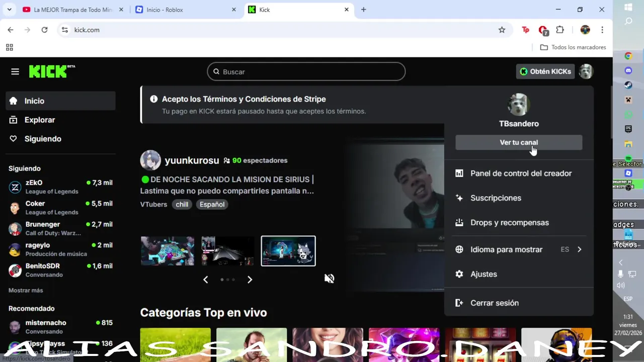Select Cerrar sesión to log out

tap(519, 303)
